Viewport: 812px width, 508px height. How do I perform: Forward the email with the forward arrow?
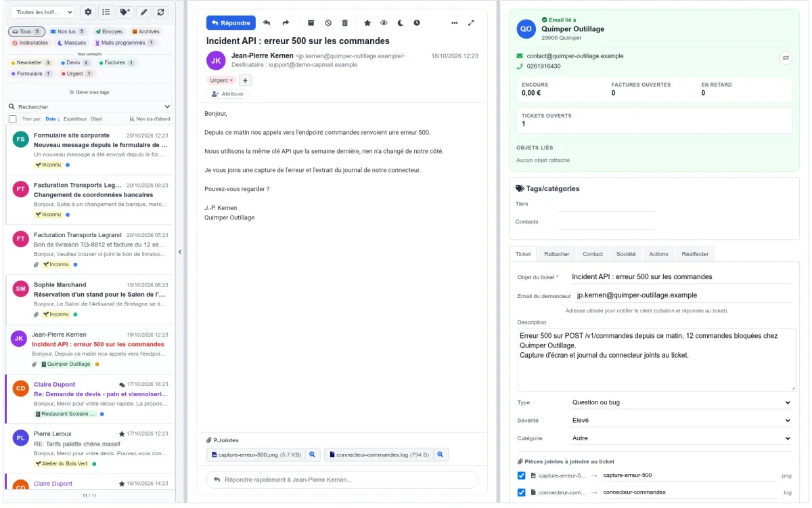point(286,23)
